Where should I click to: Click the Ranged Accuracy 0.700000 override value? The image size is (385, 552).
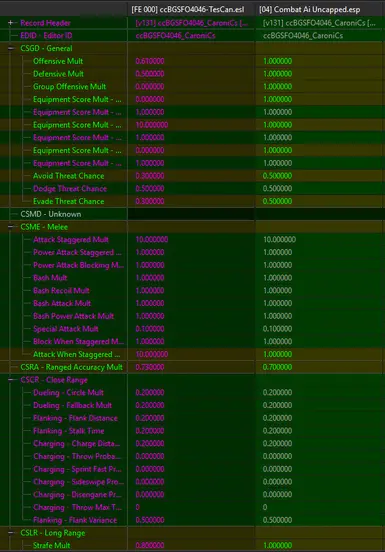click(277, 367)
